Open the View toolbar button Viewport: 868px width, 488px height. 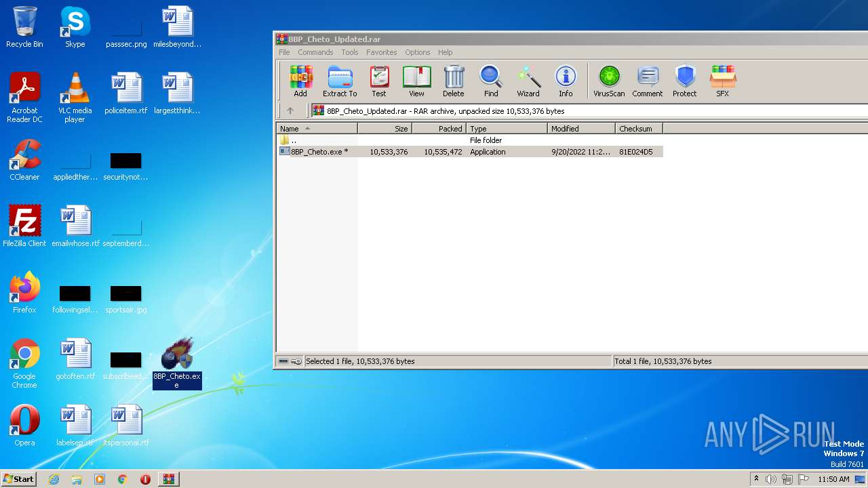coord(416,81)
